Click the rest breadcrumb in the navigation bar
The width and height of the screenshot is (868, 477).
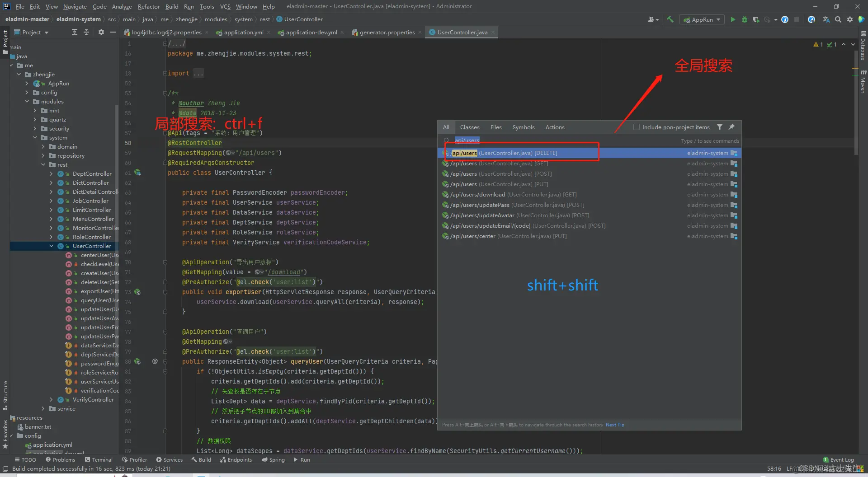coord(265,19)
